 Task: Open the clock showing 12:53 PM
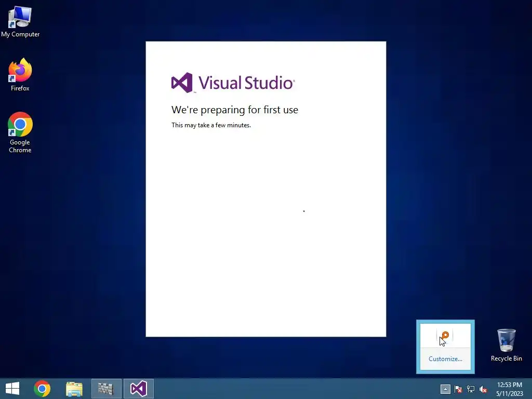click(509, 389)
